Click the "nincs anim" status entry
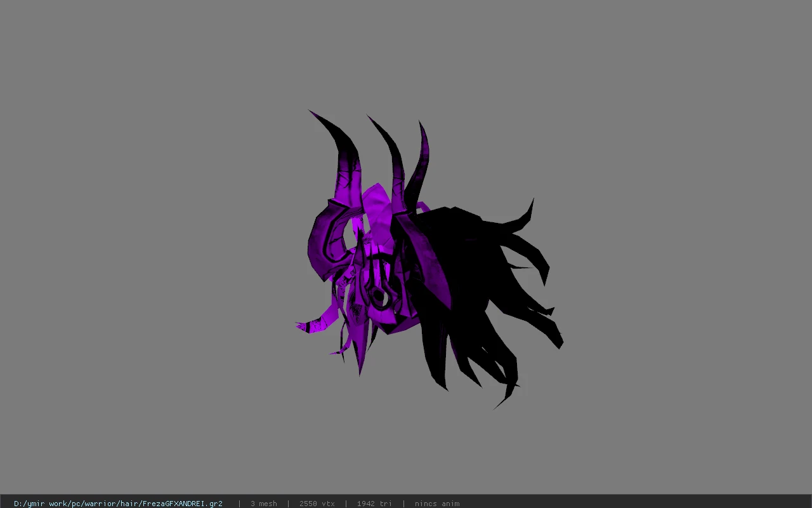 tap(437, 504)
